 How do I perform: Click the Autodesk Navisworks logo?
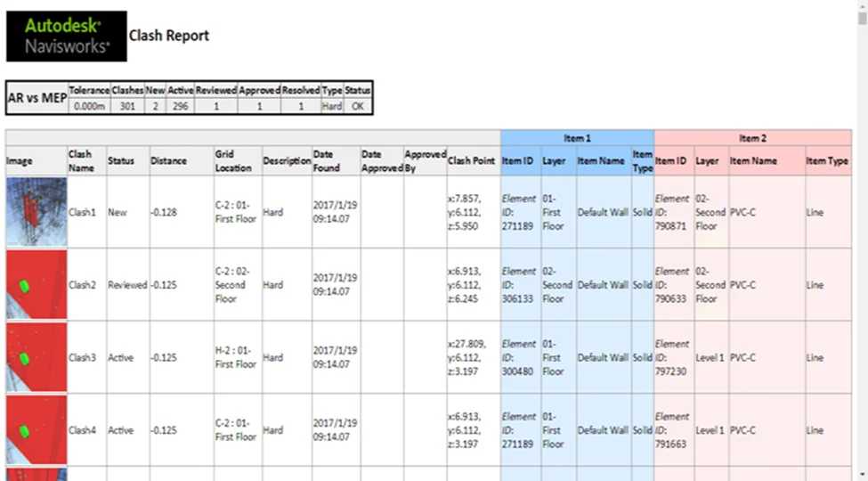pyautogui.click(x=67, y=36)
